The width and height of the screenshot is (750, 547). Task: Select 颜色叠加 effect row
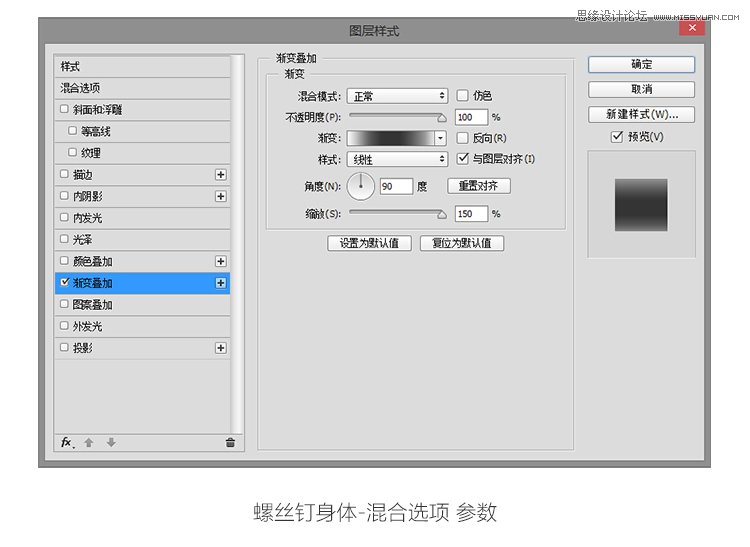[x=143, y=262]
